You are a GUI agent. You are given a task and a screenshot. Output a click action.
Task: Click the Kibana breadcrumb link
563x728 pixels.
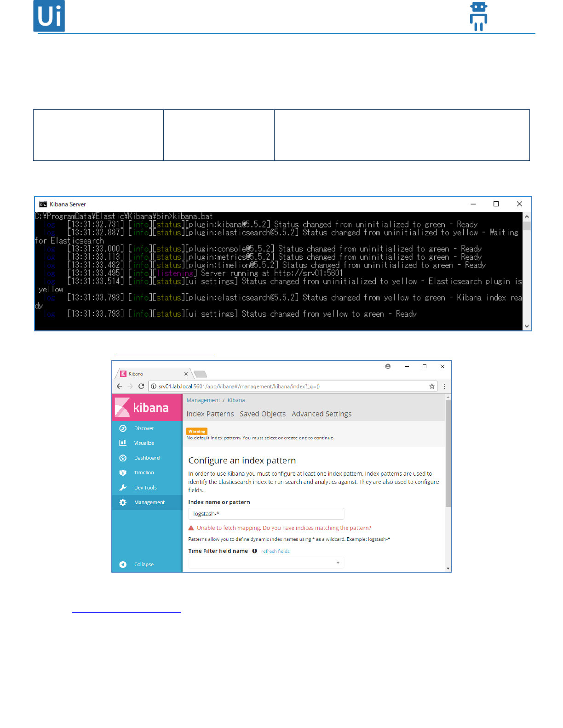(236, 400)
